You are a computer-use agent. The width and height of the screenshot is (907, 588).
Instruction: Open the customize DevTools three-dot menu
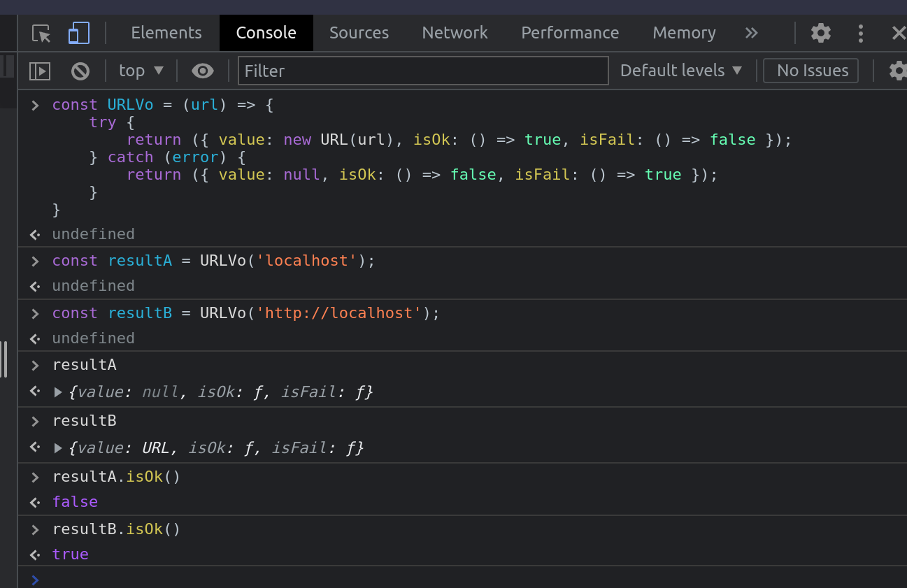click(x=860, y=32)
